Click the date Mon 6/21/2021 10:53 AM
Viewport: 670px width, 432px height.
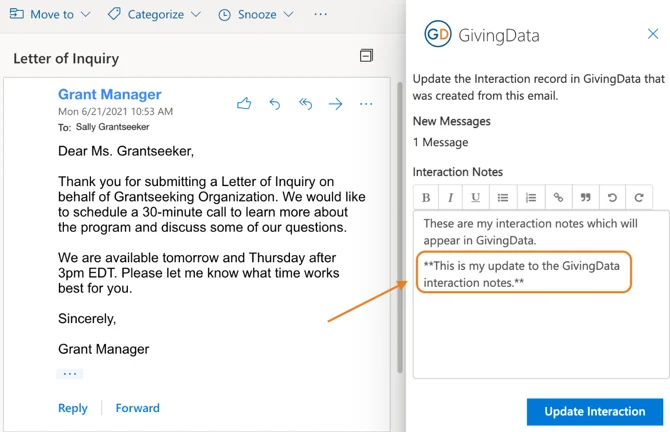coord(115,112)
